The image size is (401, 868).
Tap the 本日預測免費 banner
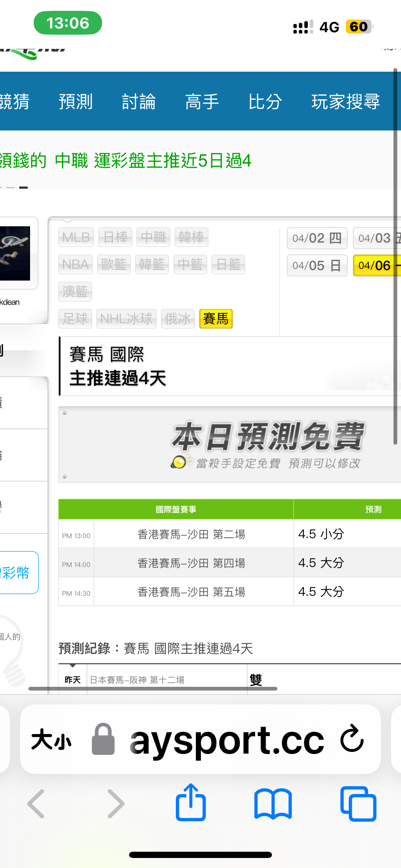230,445
